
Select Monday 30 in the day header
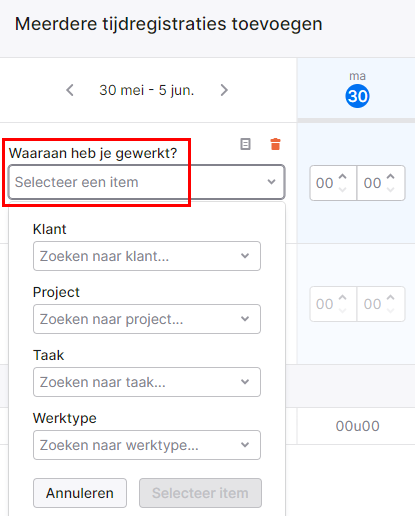(x=357, y=96)
